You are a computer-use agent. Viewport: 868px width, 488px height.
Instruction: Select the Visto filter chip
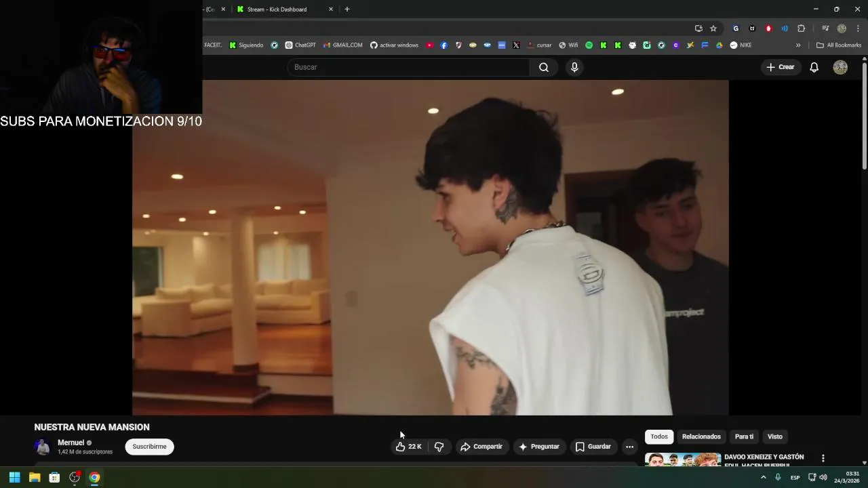point(775,436)
